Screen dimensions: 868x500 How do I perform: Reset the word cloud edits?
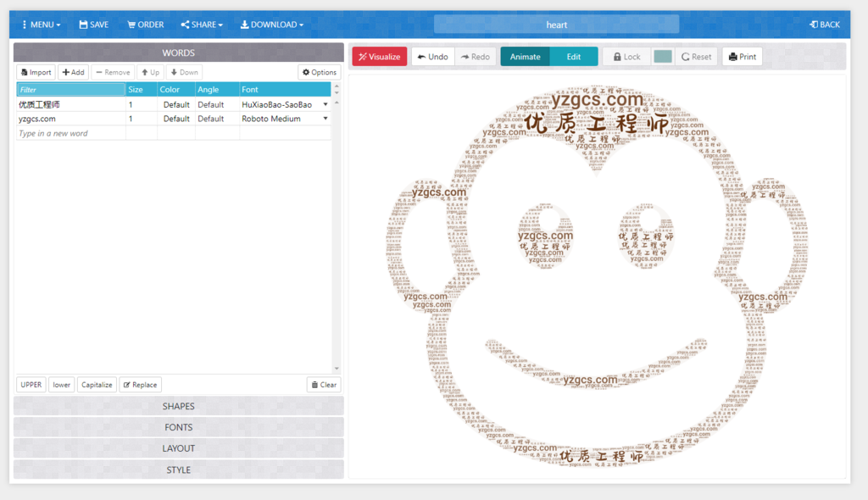click(x=697, y=57)
